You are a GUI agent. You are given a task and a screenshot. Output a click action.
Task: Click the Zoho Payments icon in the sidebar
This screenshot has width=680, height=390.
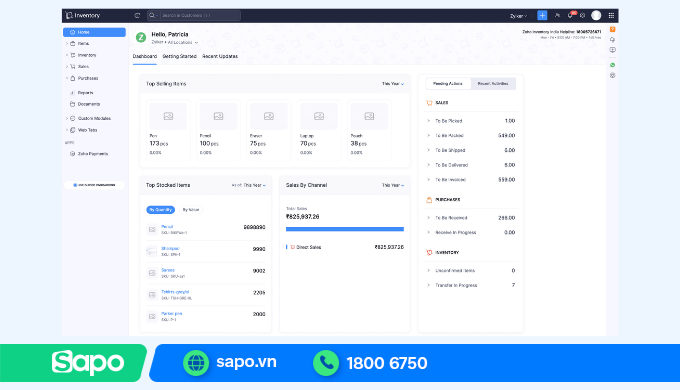pyautogui.click(x=72, y=154)
